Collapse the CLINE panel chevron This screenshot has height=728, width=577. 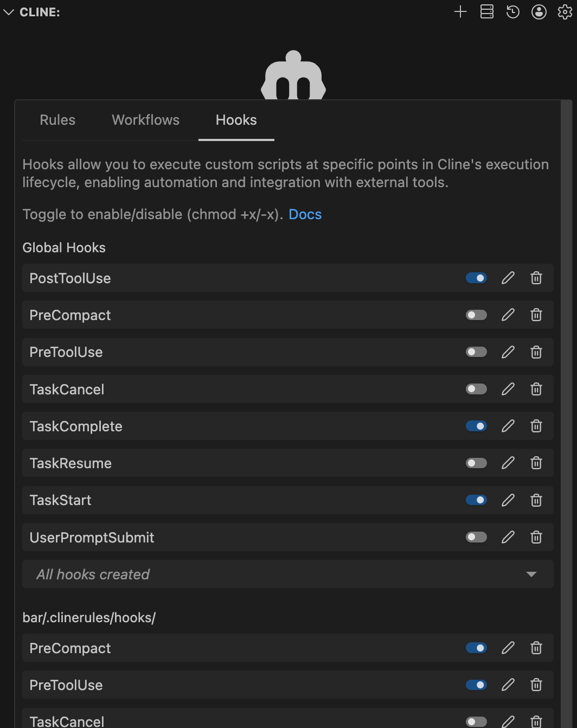click(x=8, y=11)
